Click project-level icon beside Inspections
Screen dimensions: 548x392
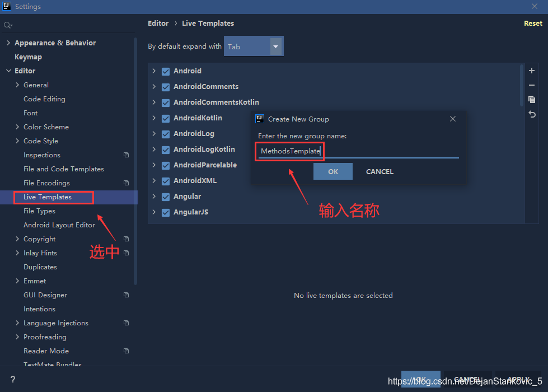point(126,155)
